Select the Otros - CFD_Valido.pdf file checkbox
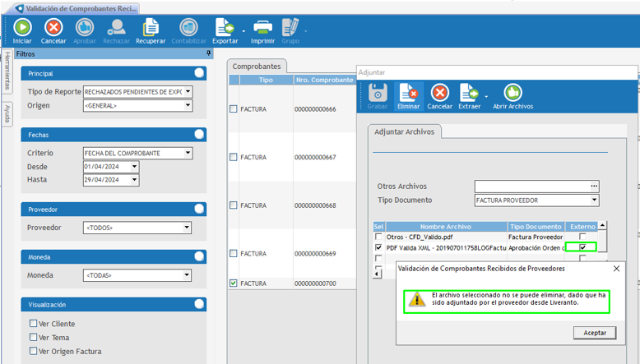This screenshot has width=640, height=364. coord(378,237)
